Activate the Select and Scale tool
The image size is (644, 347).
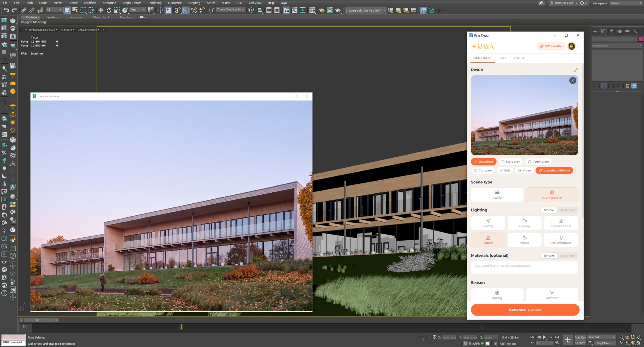click(117, 10)
